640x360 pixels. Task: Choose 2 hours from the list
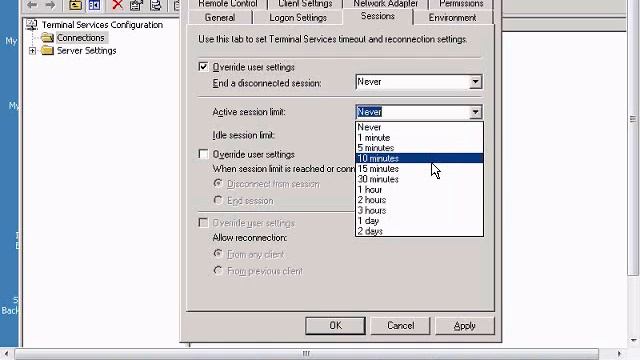(x=419, y=200)
